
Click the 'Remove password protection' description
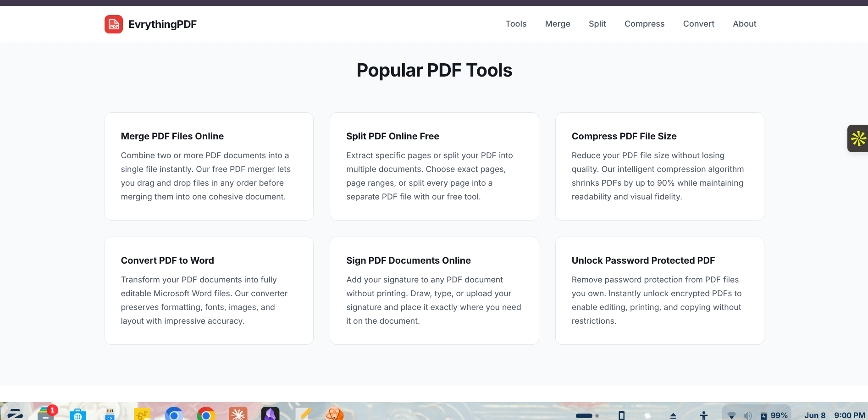[x=657, y=300]
